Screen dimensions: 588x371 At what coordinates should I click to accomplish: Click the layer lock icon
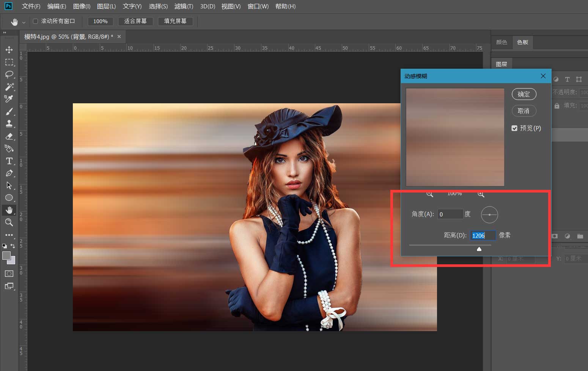click(557, 106)
